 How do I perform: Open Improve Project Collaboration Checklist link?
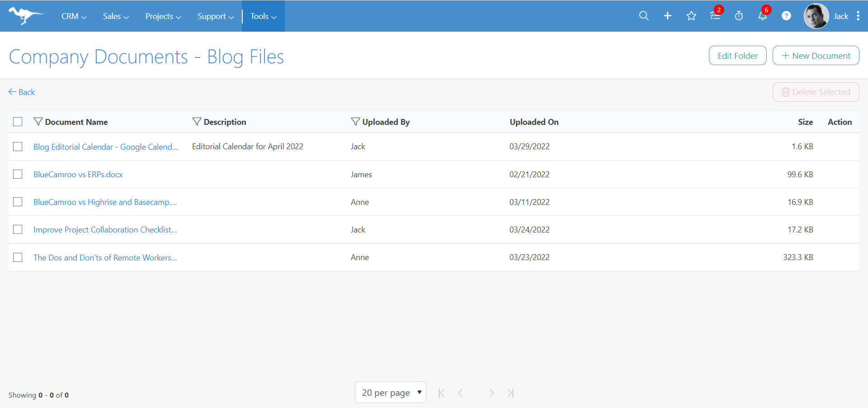[105, 229]
